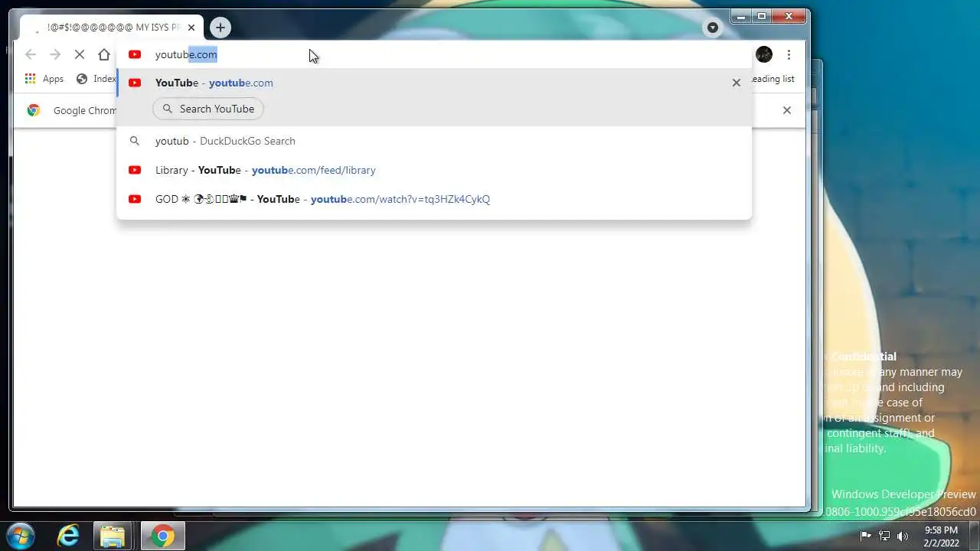Image resolution: width=980 pixels, height=551 pixels.
Task: Maximize the Chrome window
Action: point(762,16)
